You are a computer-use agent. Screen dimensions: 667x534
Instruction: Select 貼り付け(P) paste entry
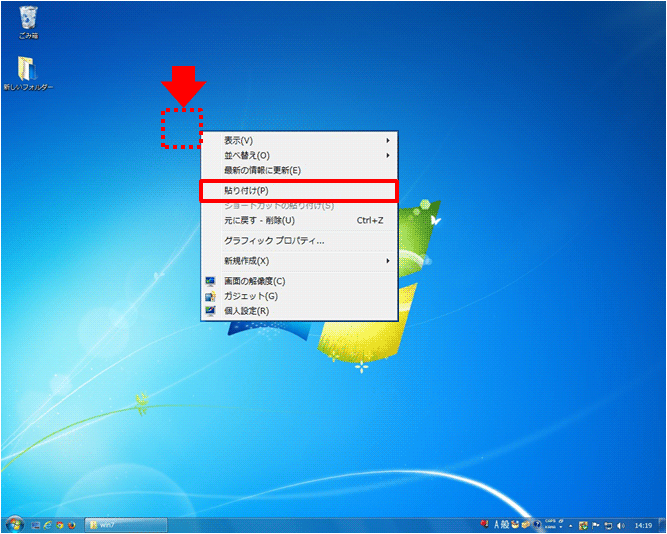[299, 191]
